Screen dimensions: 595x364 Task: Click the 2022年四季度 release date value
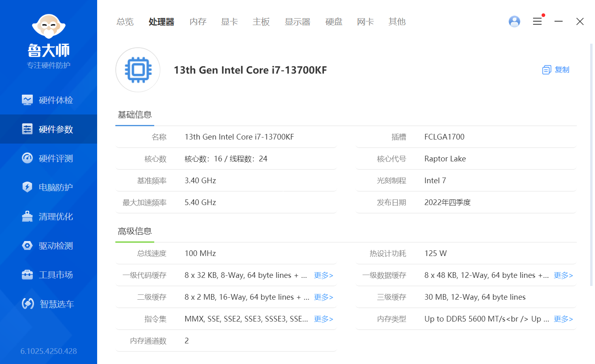pos(447,203)
